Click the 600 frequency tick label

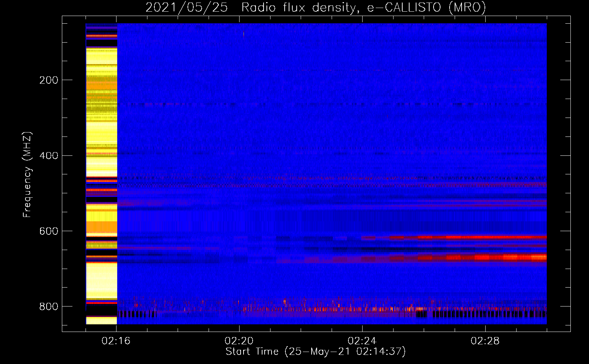pos(49,232)
